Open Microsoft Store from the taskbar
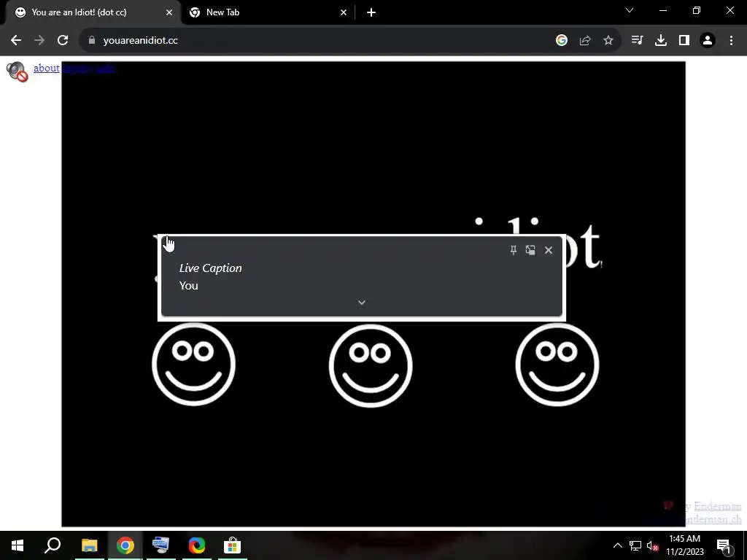This screenshot has width=747, height=560. click(232, 545)
